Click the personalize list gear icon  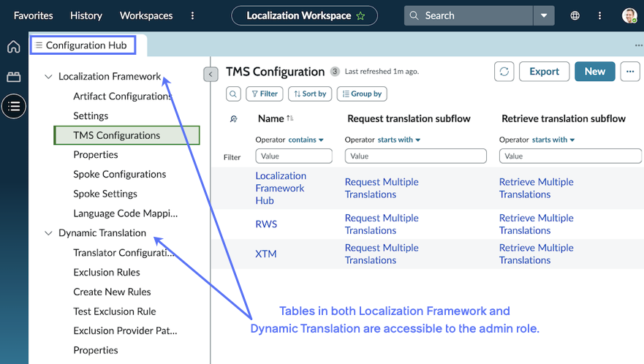coord(234,118)
